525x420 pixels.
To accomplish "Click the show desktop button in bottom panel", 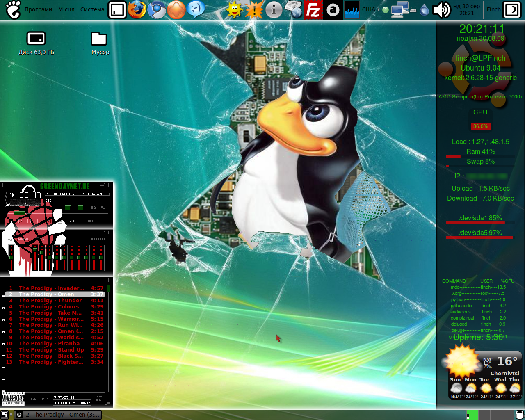I will click(x=5, y=415).
